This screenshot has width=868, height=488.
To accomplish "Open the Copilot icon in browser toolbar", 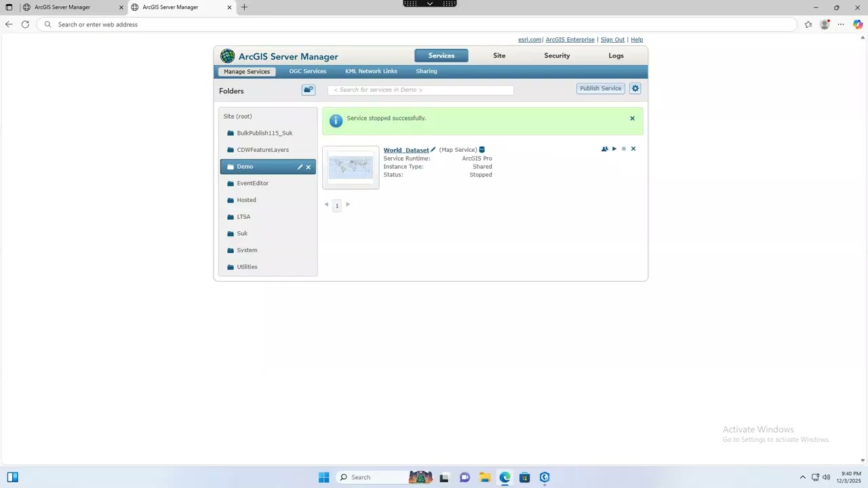I will pos(858,24).
